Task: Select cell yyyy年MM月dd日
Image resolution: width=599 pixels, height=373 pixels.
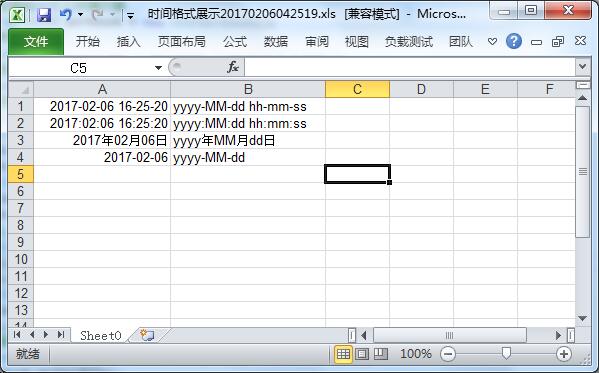Action: point(248,140)
